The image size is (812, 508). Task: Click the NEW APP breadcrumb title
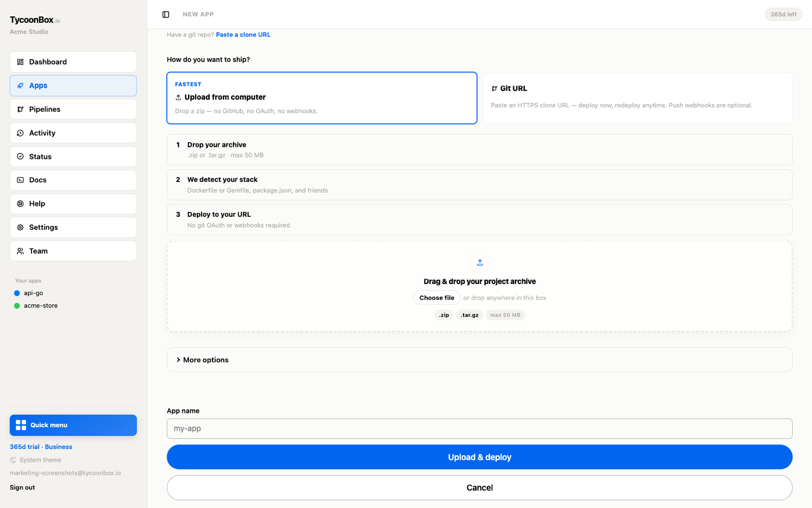pyautogui.click(x=198, y=14)
